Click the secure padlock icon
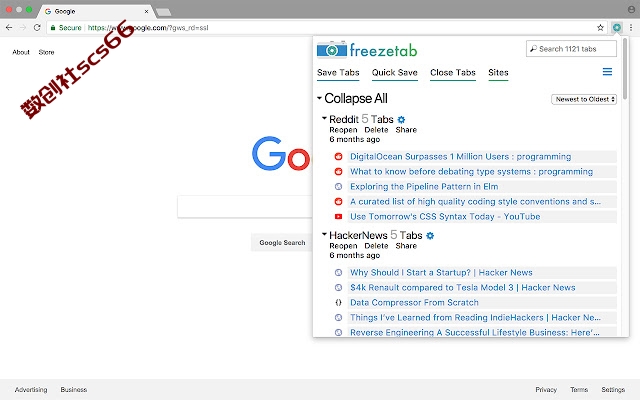This screenshot has height=400, width=640. 53,27
